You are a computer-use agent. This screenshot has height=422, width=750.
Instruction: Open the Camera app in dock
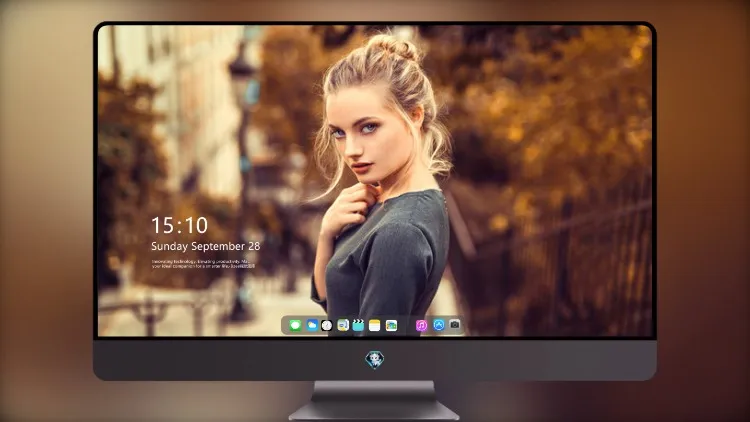click(455, 325)
